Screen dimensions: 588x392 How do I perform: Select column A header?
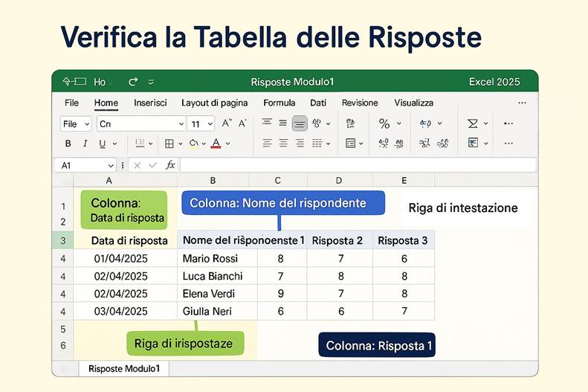(125, 181)
